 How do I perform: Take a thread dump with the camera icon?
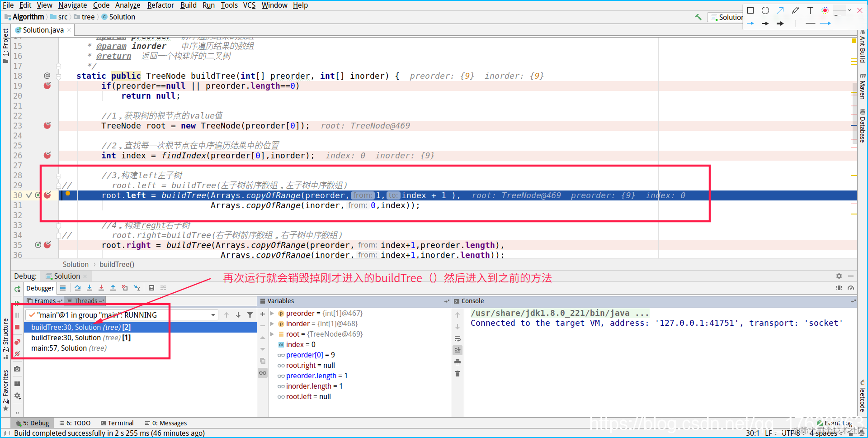pyautogui.click(x=17, y=369)
